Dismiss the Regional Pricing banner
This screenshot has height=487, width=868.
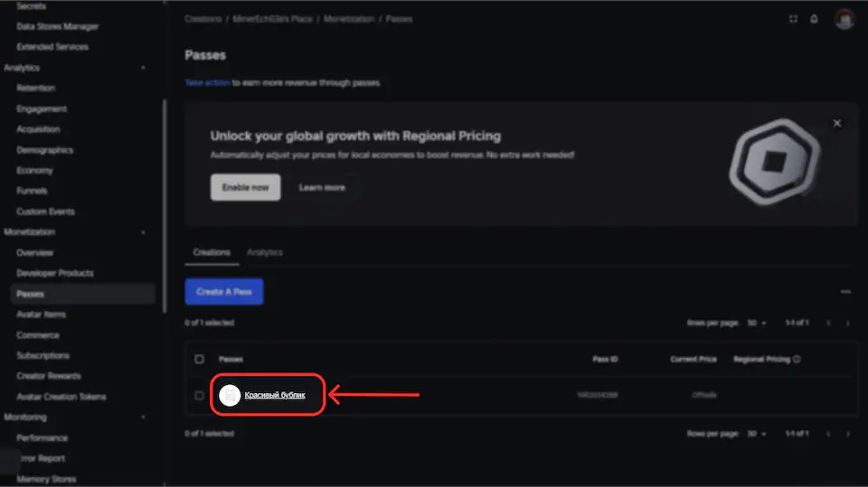point(836,123)
